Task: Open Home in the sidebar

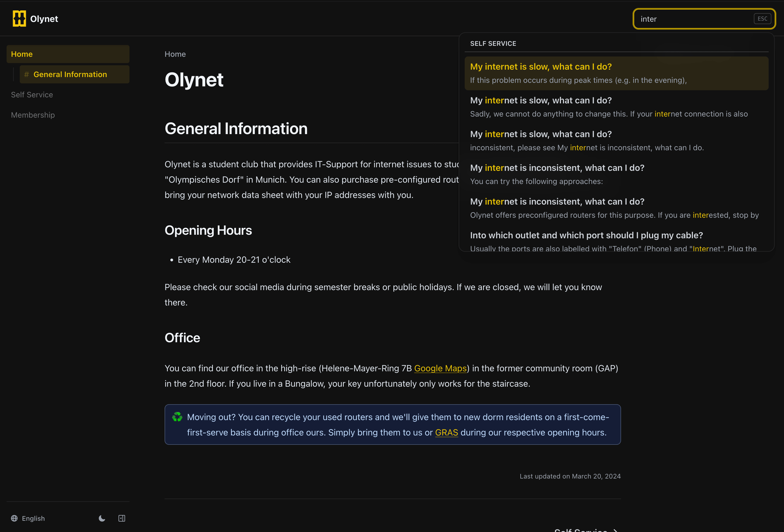Action: pos(68,54)
